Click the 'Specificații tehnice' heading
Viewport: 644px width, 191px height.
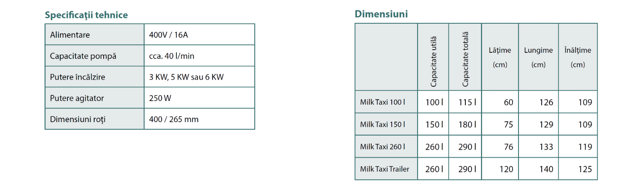click(x=86, y=15)
